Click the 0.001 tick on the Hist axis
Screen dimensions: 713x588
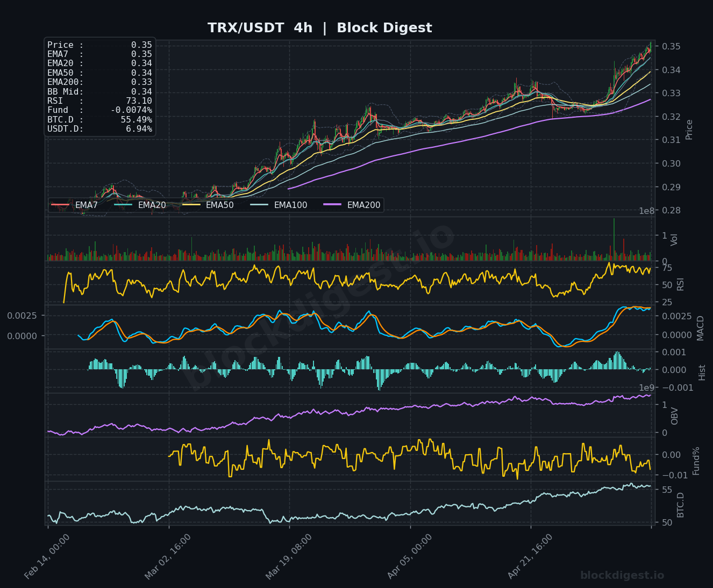674,352
